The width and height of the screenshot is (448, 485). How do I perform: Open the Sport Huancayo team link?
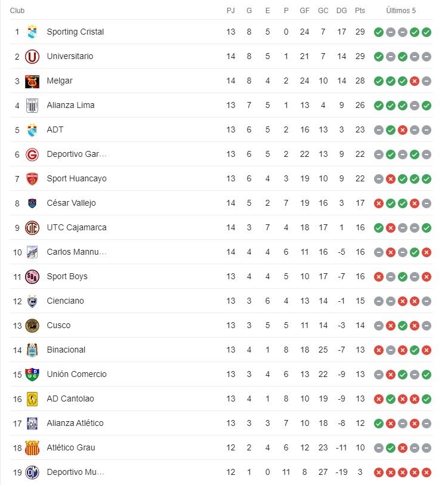pos(76,178)
